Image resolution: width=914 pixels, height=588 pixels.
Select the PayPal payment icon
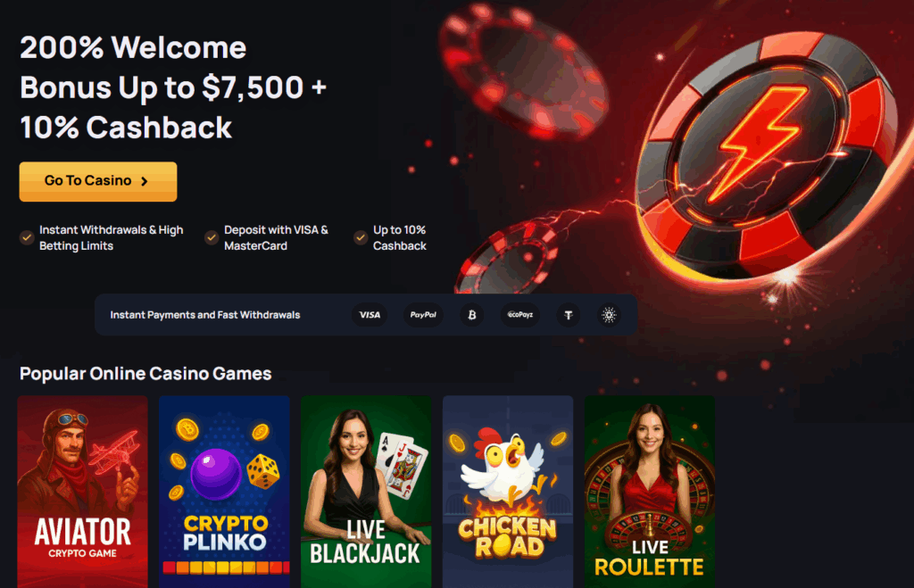(x=423, y=315)
